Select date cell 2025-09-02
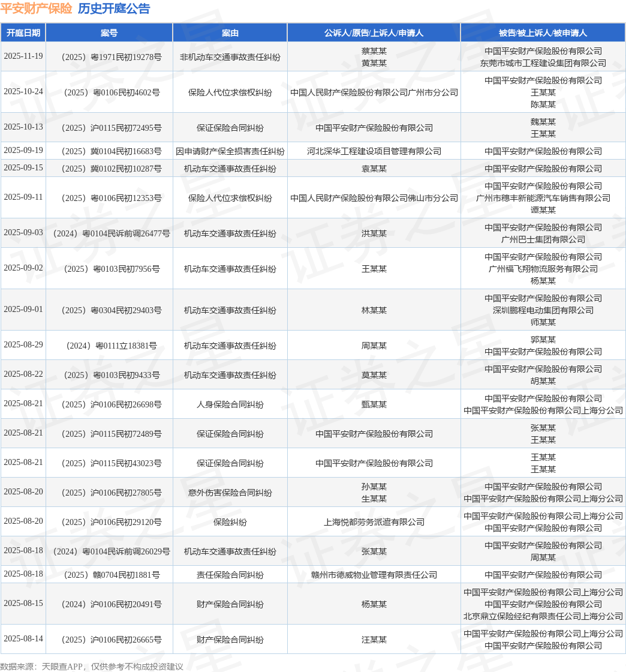The image size is (626, 672). (23, 268)
